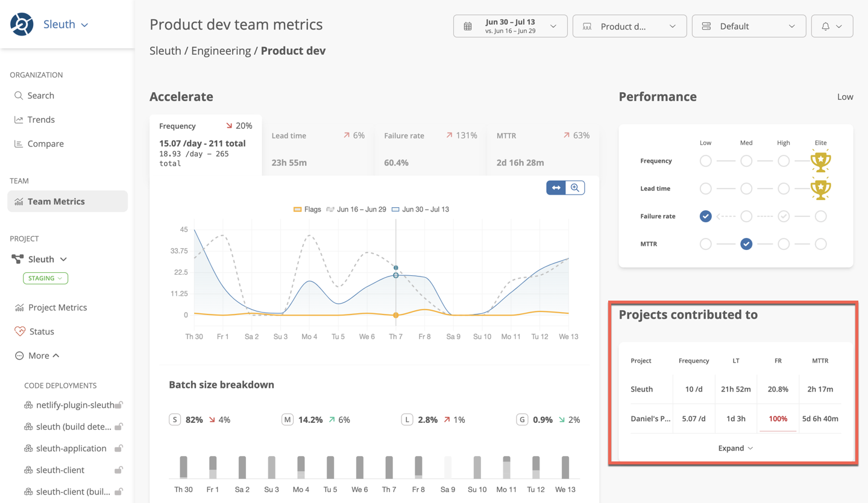Click the red 100% failure rate value
Screen dimensions: 868x503
coord(778,419)
